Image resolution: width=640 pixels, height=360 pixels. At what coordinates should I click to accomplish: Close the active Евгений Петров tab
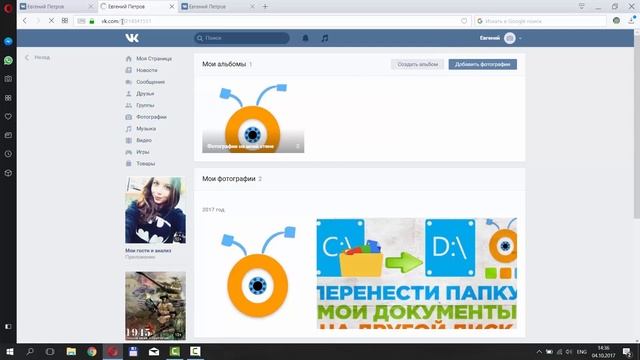(172, 7)
